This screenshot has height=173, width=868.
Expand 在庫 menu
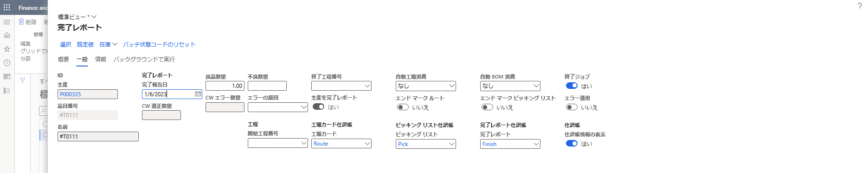coord(108,45)
